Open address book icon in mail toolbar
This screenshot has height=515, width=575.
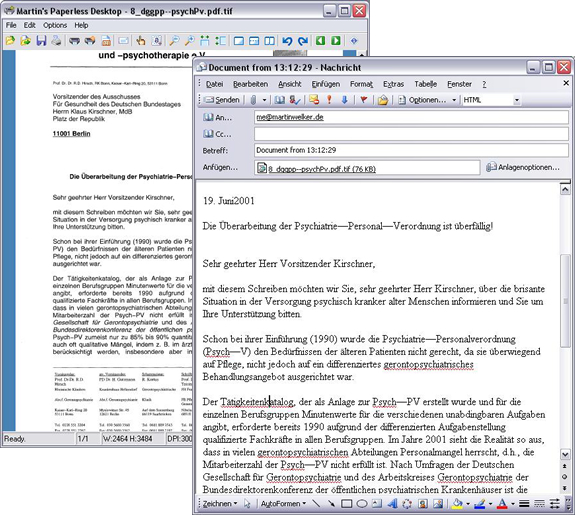pos(280,100)
